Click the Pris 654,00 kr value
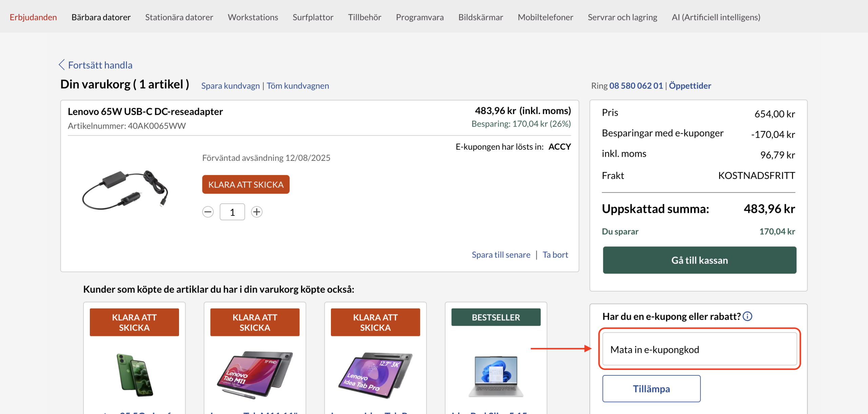The image size is (868, 414). pos(775,114)
